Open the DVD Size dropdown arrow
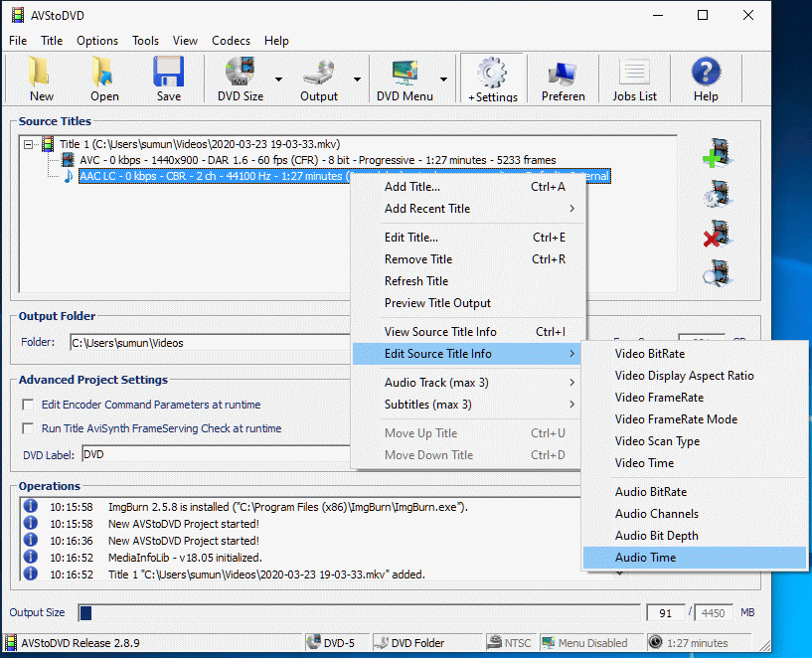 click(279, 80)
